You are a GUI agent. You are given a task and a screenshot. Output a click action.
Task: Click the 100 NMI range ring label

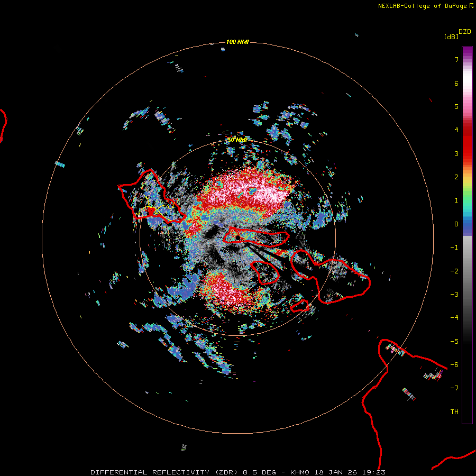(237, 42)
